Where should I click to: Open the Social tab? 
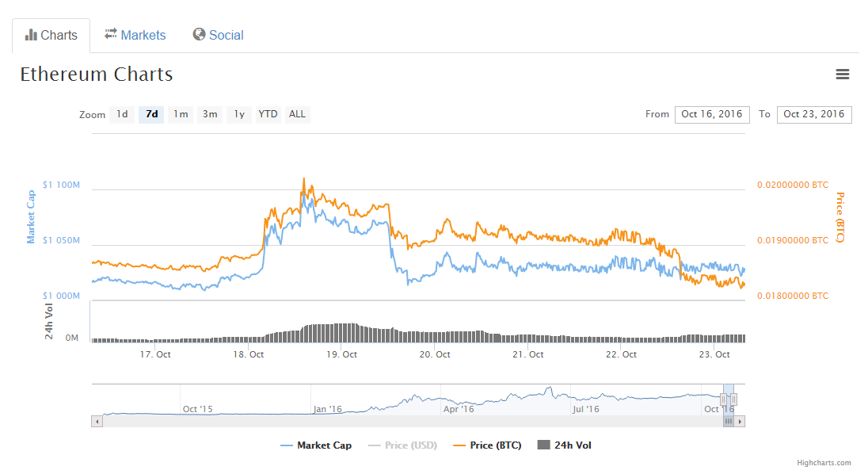(x=218, y=35)
